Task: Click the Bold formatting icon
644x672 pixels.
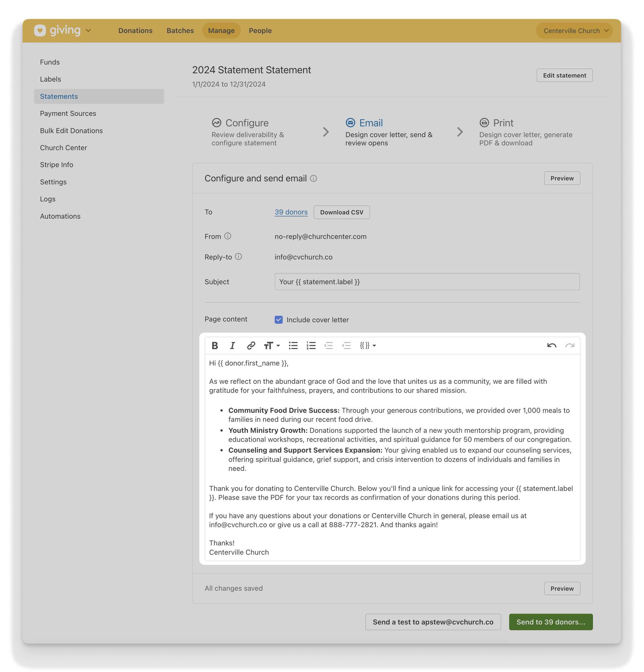Action: (x=215, y=345)
